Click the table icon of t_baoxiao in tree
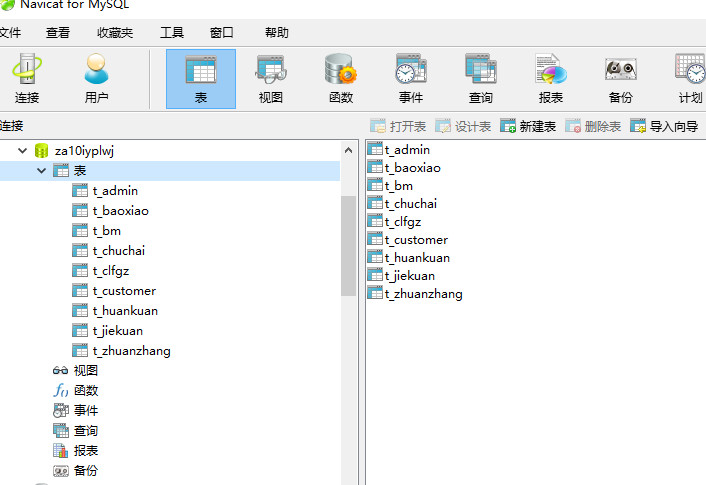The width and height of the screenshot is (706, 485). click(80, 211)
